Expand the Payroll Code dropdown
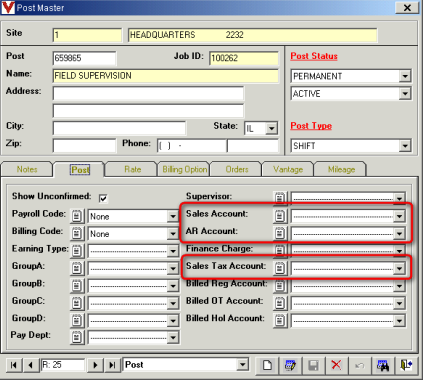Viewport: 423px width, 380px height. click(x=173, y=216)
